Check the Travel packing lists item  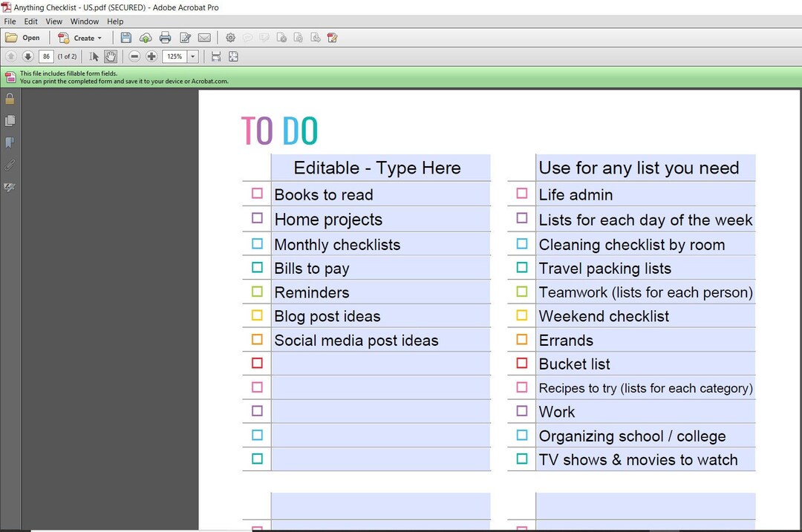click(521, 267)
